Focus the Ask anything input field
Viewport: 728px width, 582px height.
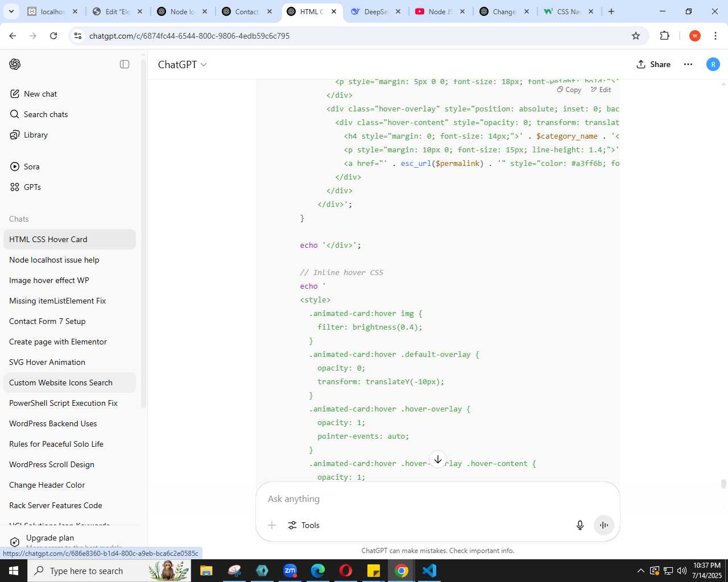pos(438,498)
